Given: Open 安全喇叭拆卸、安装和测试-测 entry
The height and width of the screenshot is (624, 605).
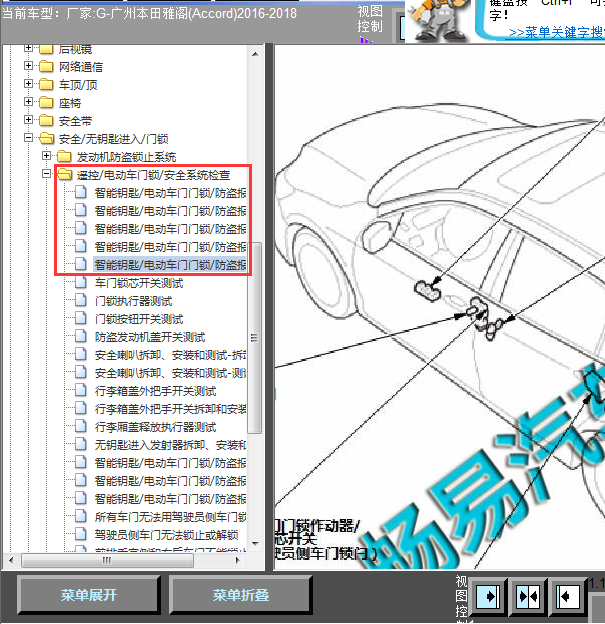Looking at the screenshot, I should point(170,373).
